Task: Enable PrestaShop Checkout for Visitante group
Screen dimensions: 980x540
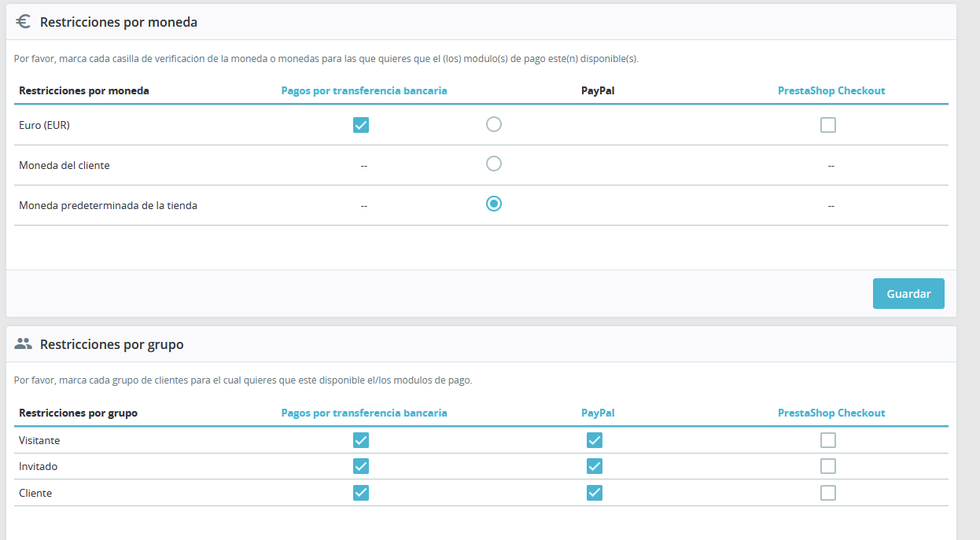Action: pos(827,440)
